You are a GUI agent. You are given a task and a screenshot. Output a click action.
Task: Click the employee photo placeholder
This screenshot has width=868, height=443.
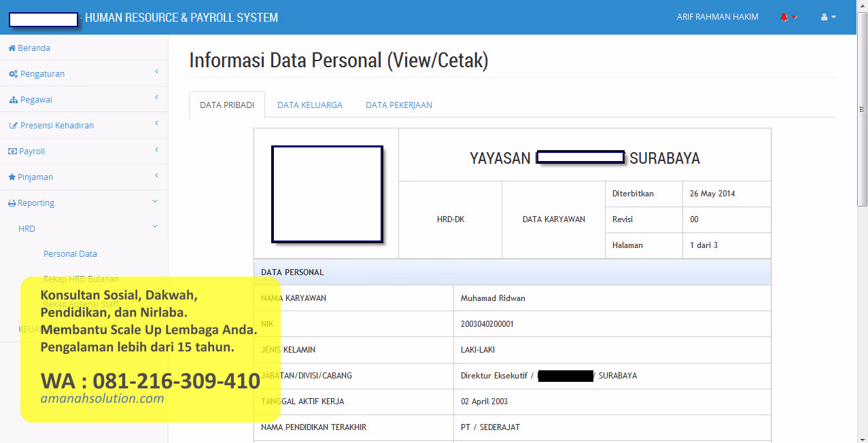coord(327,194)
